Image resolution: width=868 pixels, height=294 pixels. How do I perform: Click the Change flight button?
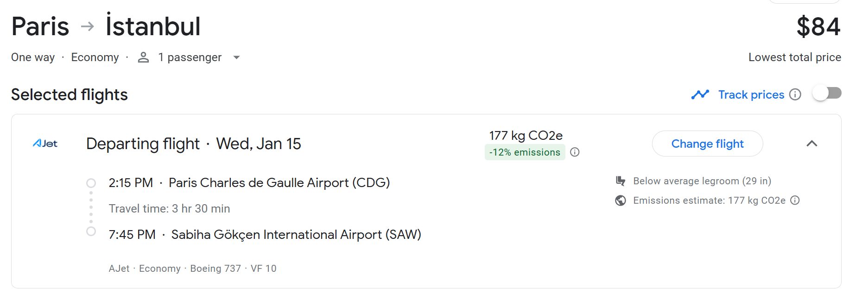tap(708, 144)
